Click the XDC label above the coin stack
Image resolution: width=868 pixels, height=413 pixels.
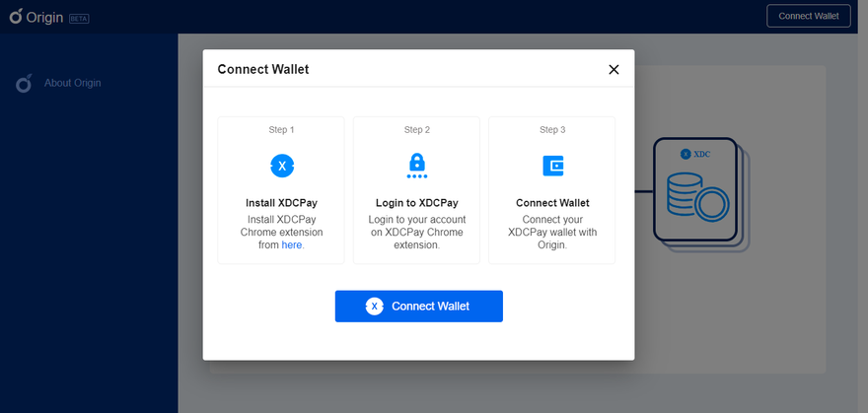(x=695, y=154)
